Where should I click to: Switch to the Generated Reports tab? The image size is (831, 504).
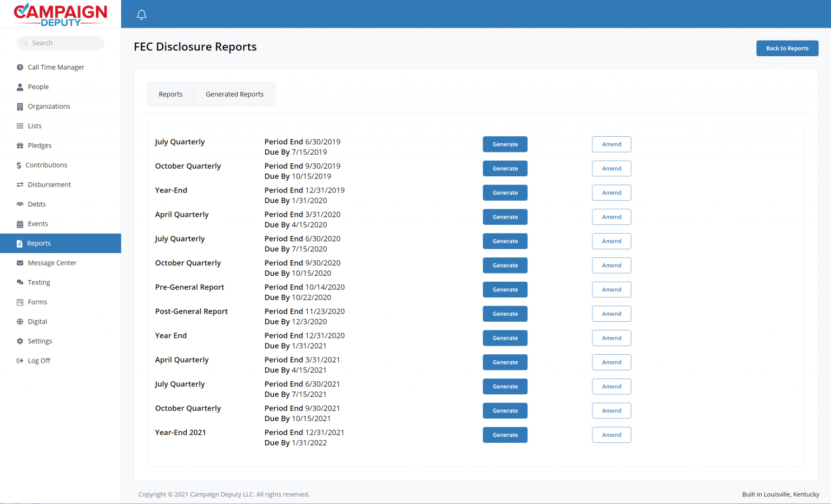pyautogui.click(x=235, y=94)
